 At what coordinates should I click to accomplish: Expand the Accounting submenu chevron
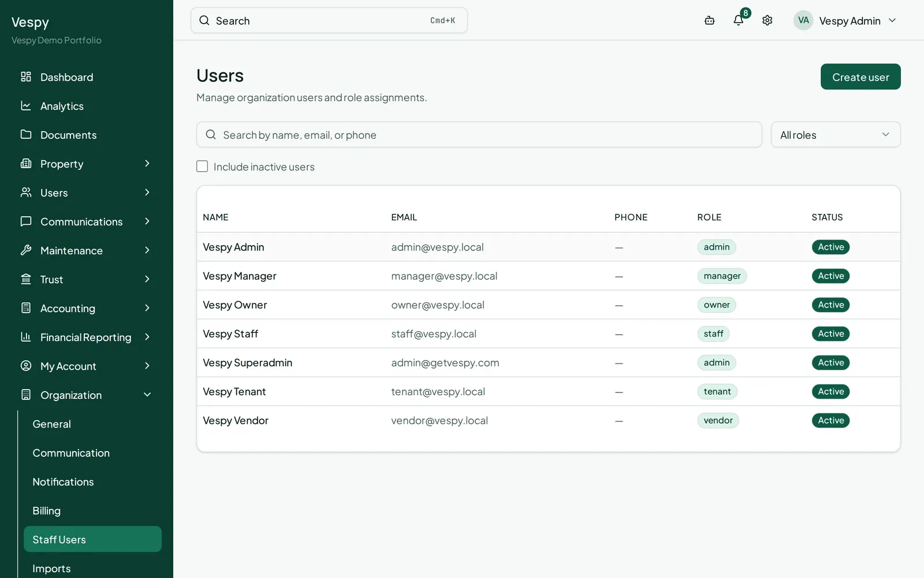[147, 308]
